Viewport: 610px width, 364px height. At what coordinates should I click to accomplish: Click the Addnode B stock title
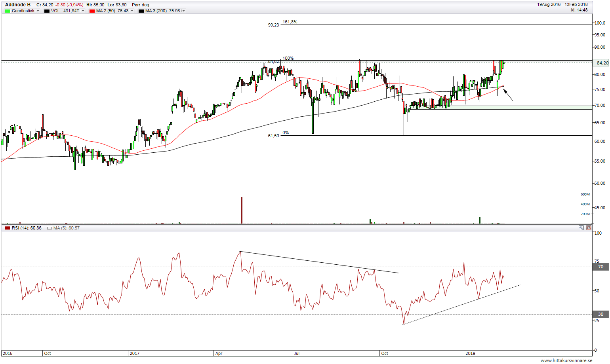pyautogui.click(x=18, y=5)
